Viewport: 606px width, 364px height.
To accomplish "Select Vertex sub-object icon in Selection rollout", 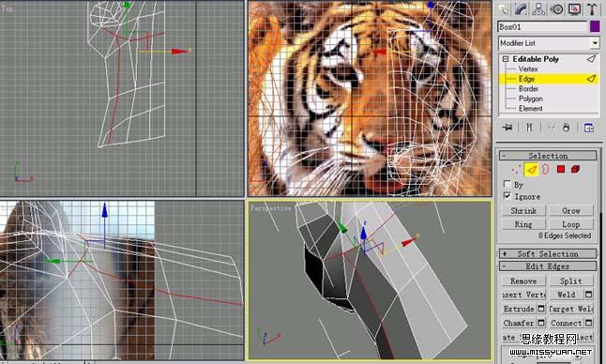I will [516, 169].
